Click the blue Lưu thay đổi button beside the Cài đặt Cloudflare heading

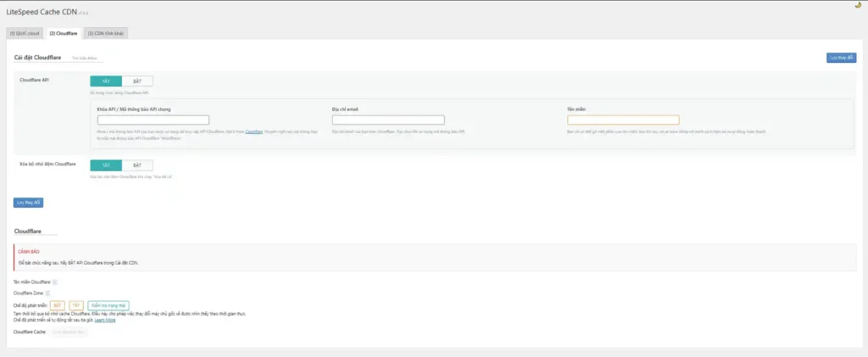(842, 58)
